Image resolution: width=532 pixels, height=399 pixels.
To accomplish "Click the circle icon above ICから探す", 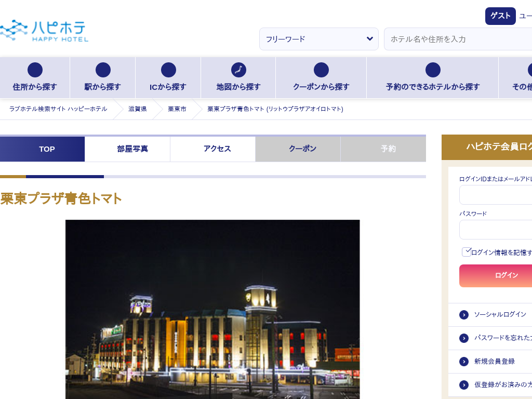I will tap(168, 70).
